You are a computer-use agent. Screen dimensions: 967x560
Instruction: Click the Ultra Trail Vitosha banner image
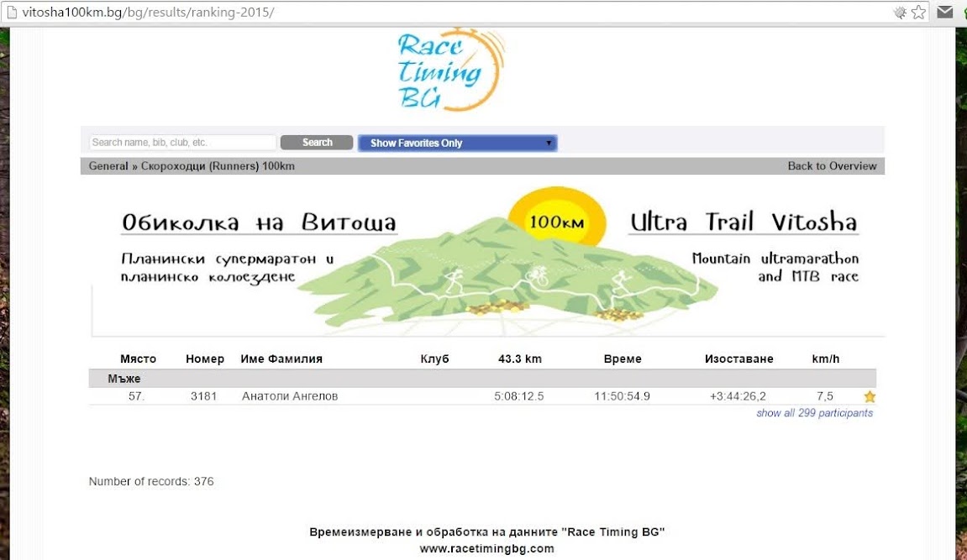[x=488, y=260]
